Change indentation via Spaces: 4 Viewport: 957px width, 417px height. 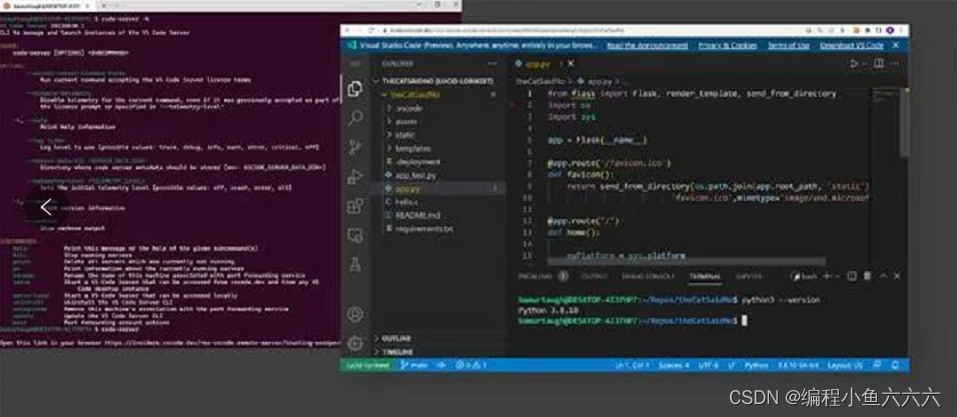tap(674, 365)
